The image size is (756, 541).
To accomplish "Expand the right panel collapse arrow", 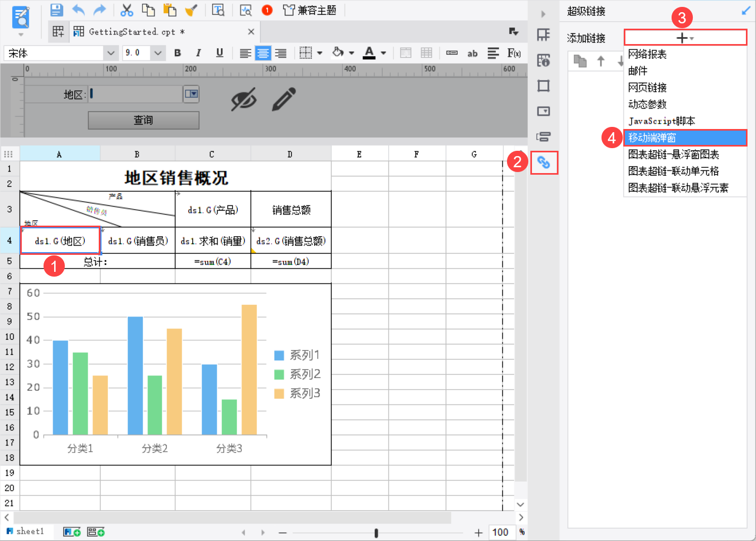I will pyautogui.click(x=543, y=14).
